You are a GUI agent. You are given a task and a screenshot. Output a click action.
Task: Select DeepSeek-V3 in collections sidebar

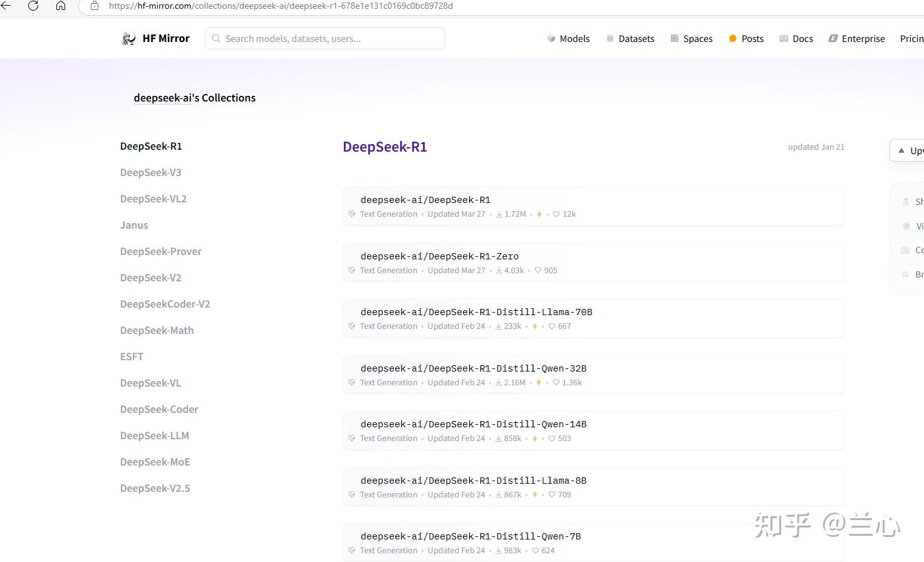(x=150, y=172)
